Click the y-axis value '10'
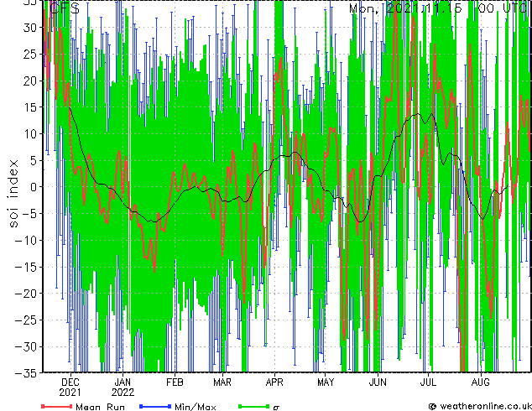Screen dimensions: 532x411 coord(30,134)
